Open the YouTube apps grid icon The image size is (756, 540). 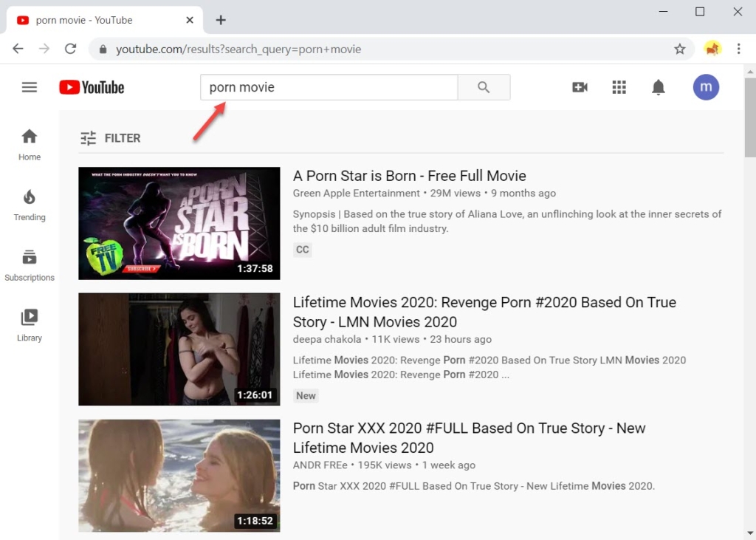tap(619, 87)
